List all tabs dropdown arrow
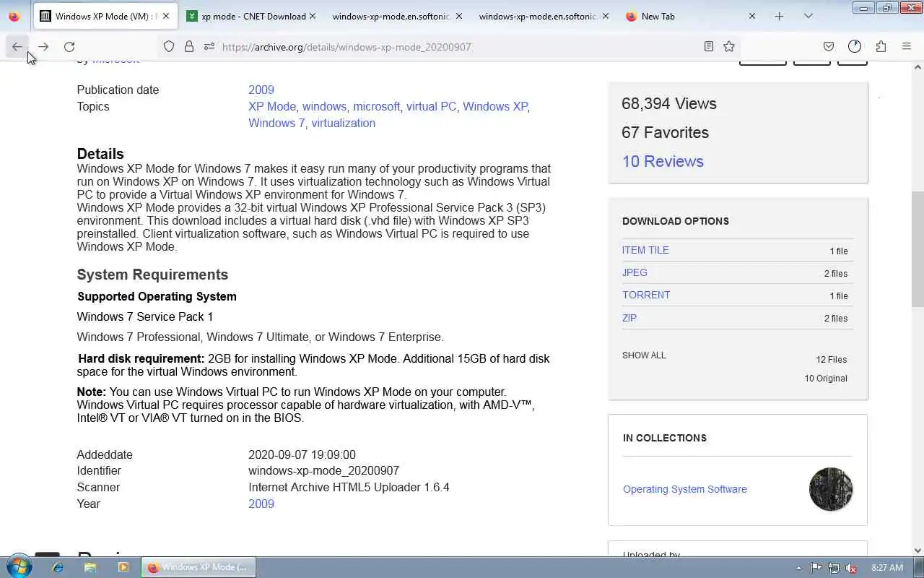The width and height of the screenshot is (924, 578). tap(808, 16)
